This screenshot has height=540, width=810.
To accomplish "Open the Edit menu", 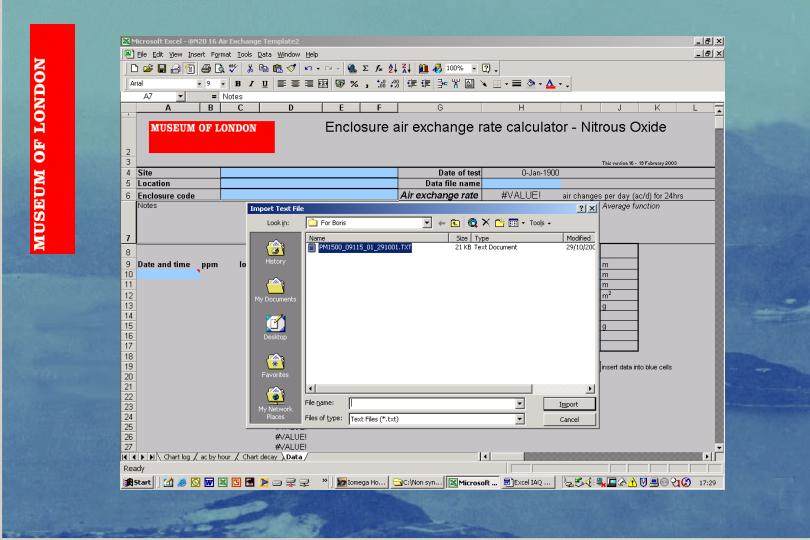I will click(x=158, y=54).
